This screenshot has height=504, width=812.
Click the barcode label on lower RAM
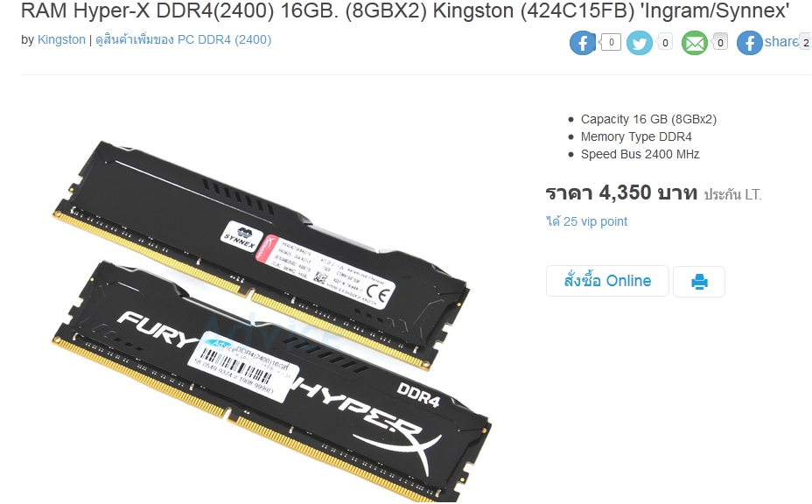tap(243, 365)
